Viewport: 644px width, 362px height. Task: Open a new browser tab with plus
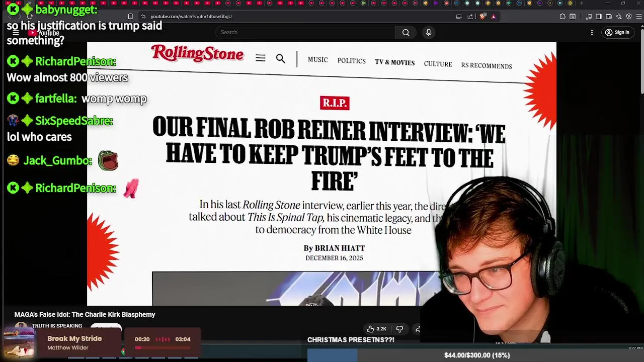(x=582, y=3)
